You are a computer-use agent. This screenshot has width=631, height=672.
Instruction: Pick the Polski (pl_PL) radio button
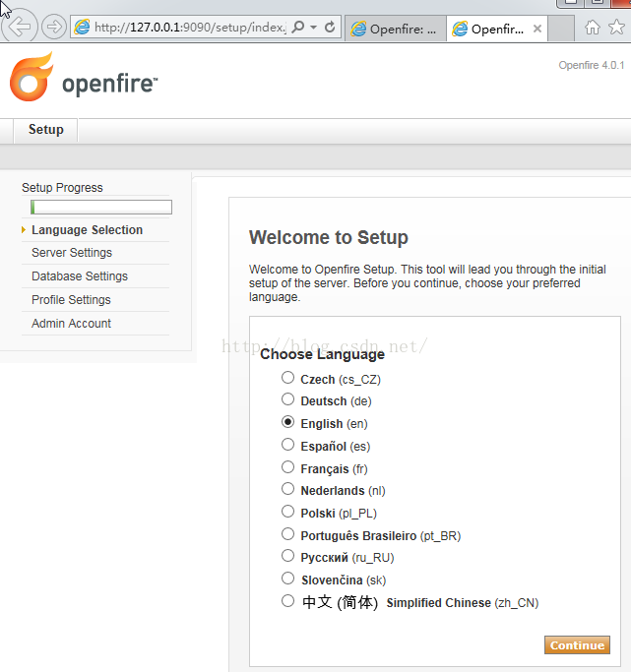pyautogui.click(x=288, y=512)
